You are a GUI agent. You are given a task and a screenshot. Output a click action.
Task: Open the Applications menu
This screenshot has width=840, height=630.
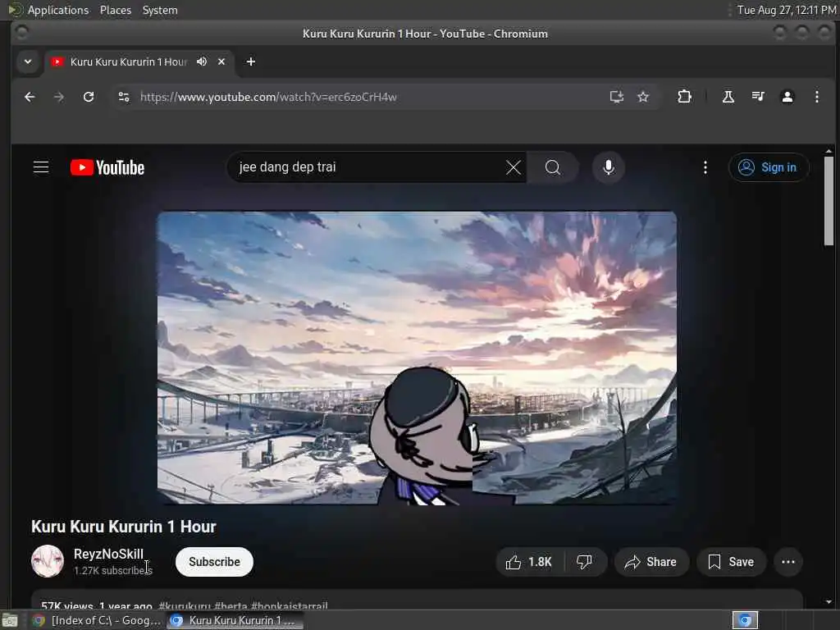58,10
